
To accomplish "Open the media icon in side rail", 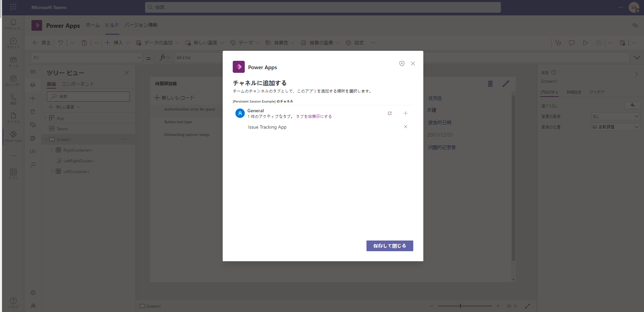I will pyautogui.click(x=33, y=125).
